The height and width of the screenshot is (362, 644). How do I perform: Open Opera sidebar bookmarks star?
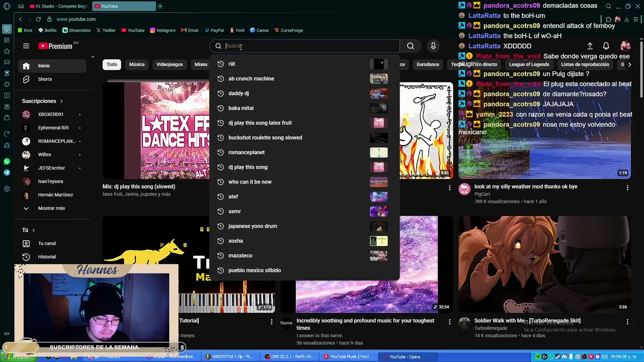tap(7, 51)
